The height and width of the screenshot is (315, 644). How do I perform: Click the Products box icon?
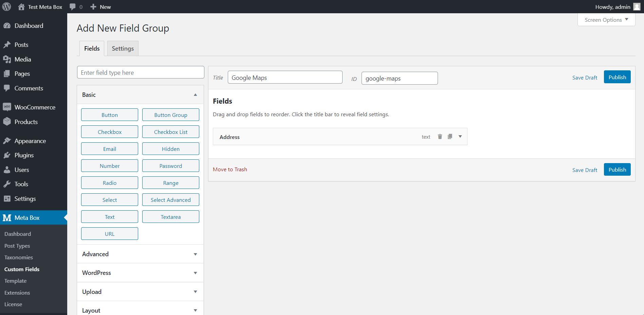[7, 122]
